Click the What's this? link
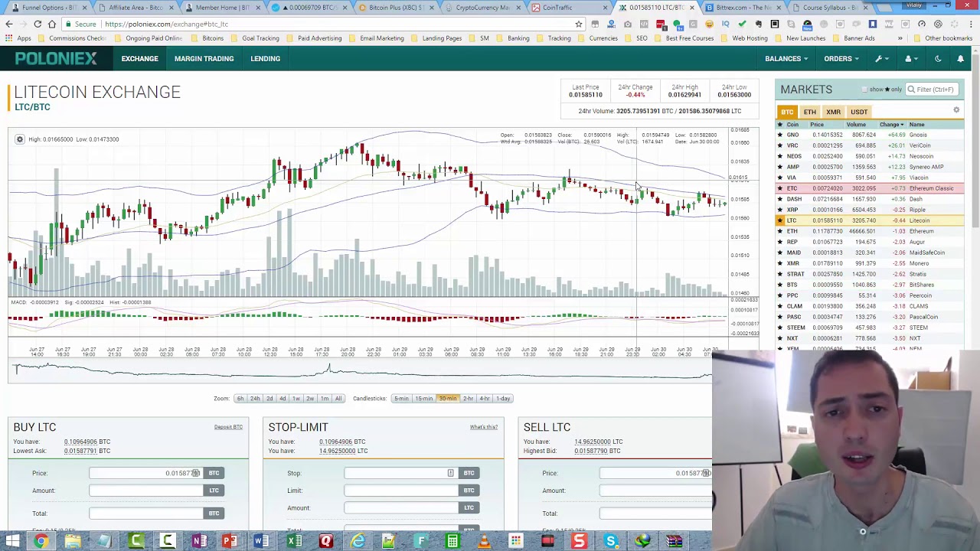 click(484, 427)
